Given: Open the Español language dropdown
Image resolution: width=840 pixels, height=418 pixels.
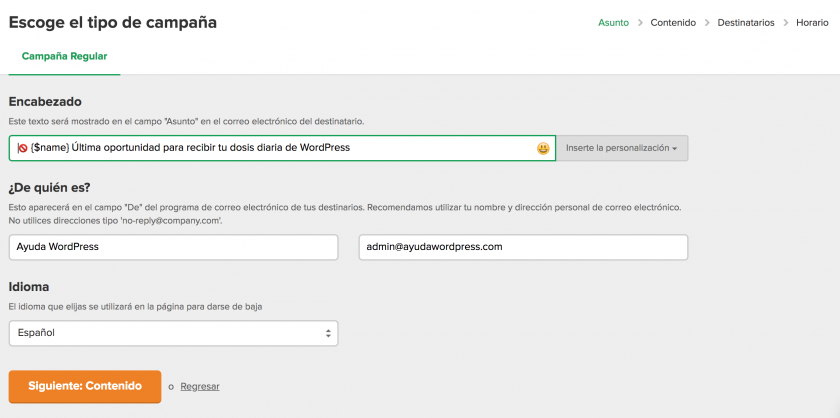Looking at the screenshot, I should (x=173, y=333).
